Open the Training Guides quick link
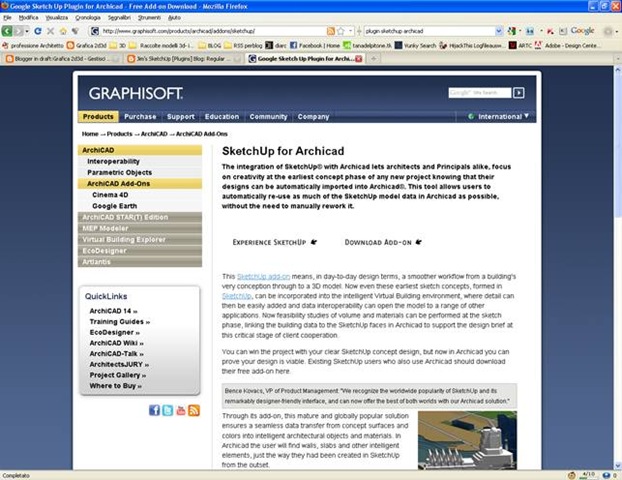Image resolution: width=622 pixels, height=480 pixels. point(119,322)
